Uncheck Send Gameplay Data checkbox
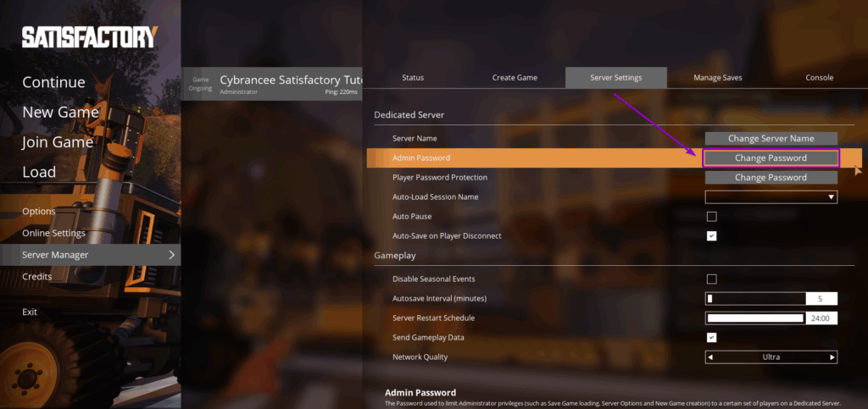The height and width of the screenshot is (409, 868). [712, 338]
